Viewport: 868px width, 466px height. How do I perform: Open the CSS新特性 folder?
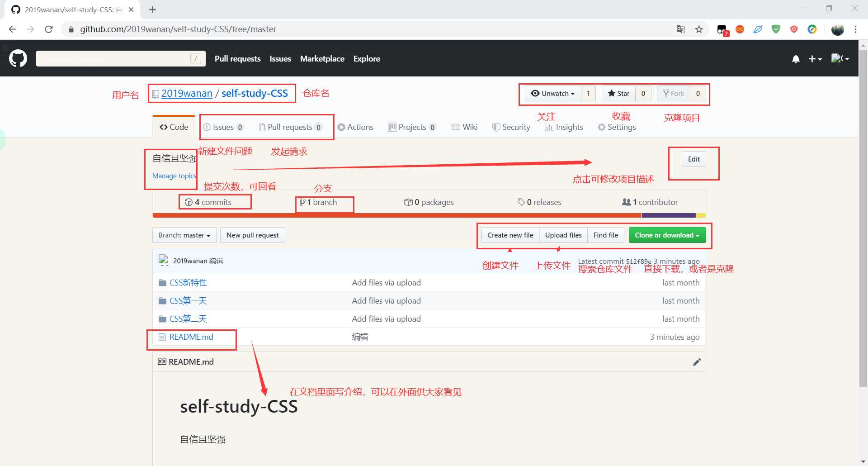coord(188,283)
